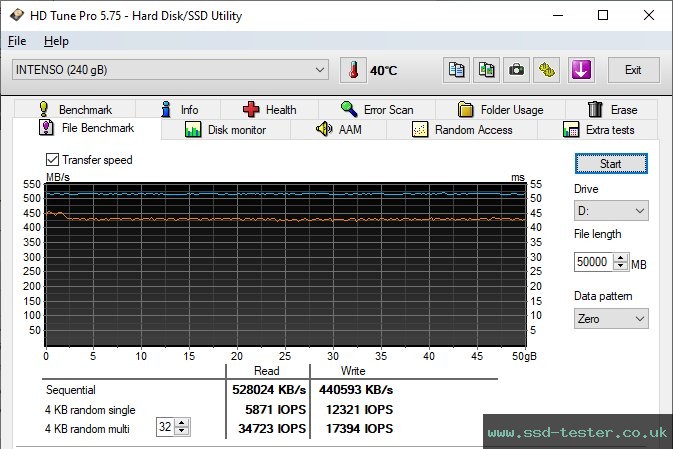Maximize the HD Tune Pro window
The height and width of the screenshot is (449, 673).
[x=603, y=15]
